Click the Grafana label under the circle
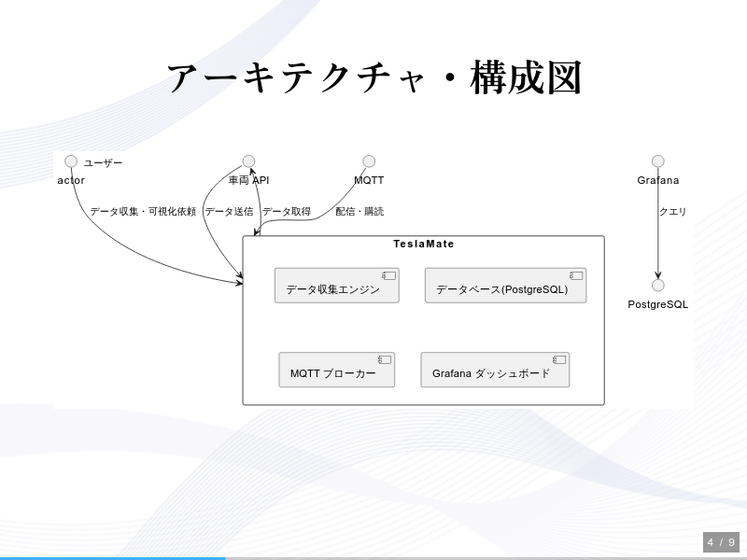 pyautogui.click(x=658, y=180)
